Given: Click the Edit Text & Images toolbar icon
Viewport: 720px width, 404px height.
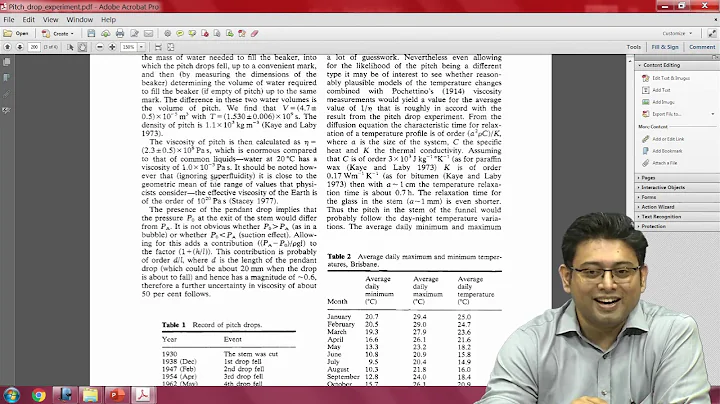Looking at the screenshot, I should coord(242,34).
